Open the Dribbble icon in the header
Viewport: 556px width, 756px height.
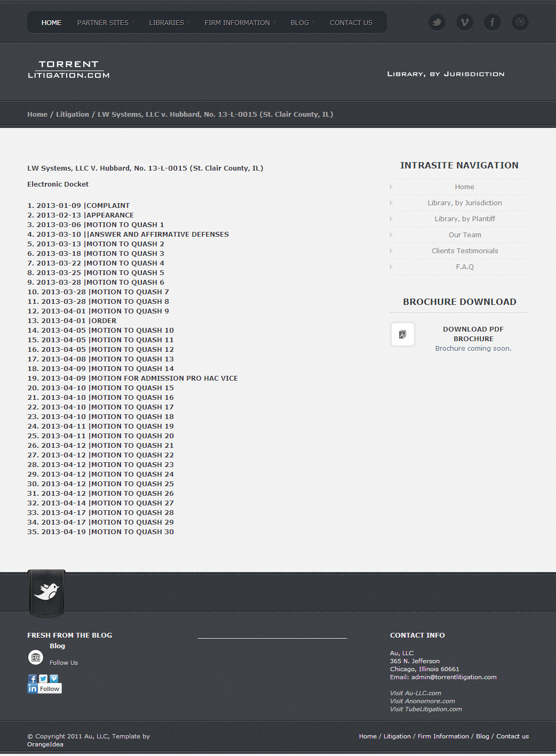tap(520, 22)
